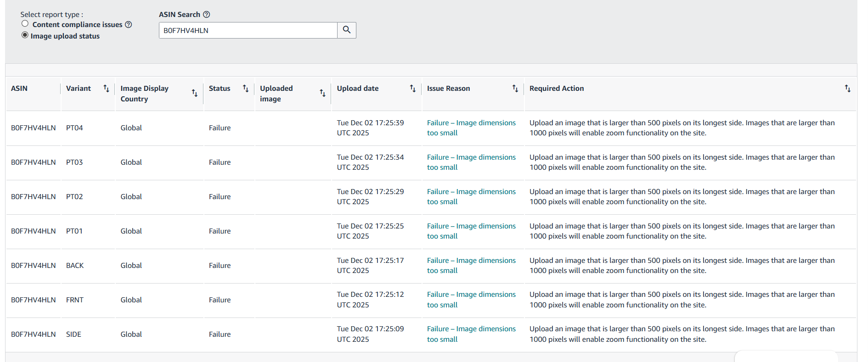The image size is (868, 362).
Task: Click the BACK variant cell
Action: click(x=75, y=266)
